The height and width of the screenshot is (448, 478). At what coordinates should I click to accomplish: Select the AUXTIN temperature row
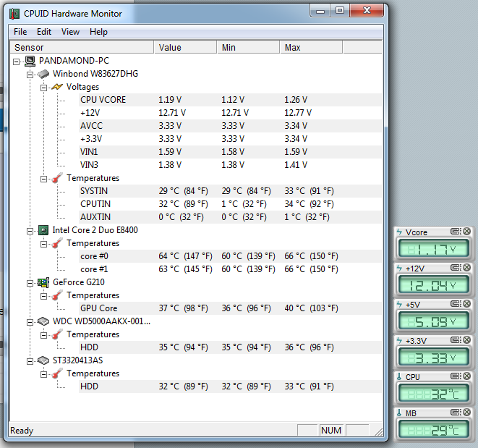(230, 217)
